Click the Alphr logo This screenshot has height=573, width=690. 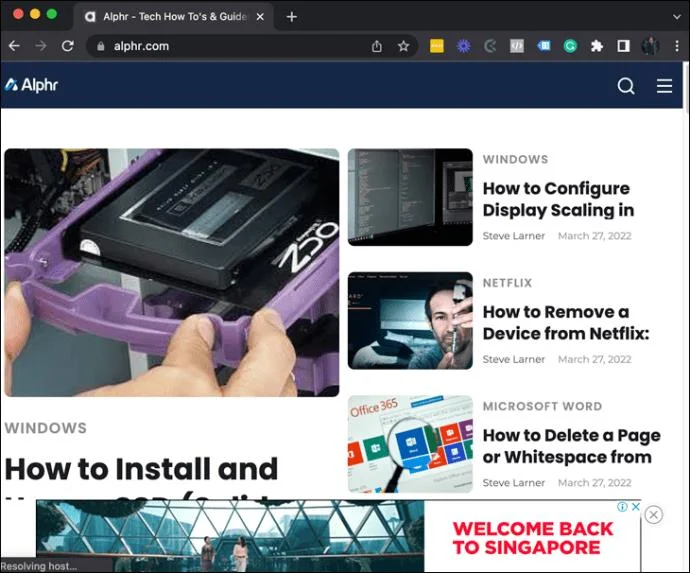(x=31, y=84)
